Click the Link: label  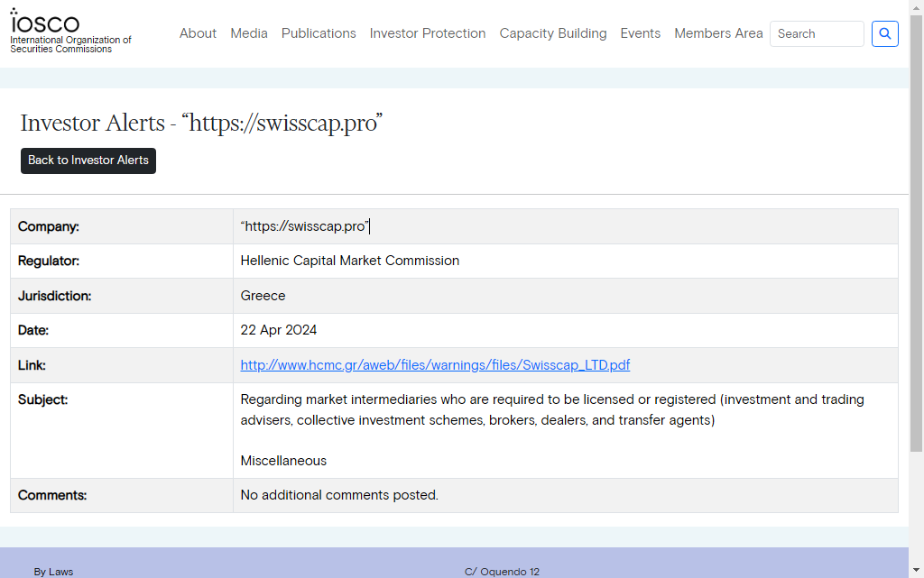32,365
